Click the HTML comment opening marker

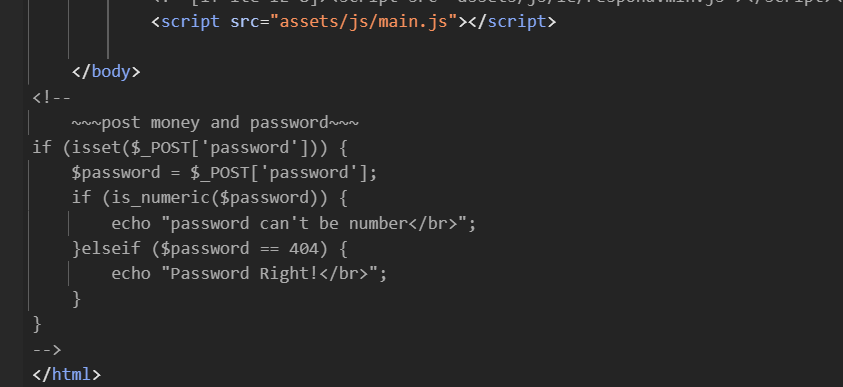(52, 98)
